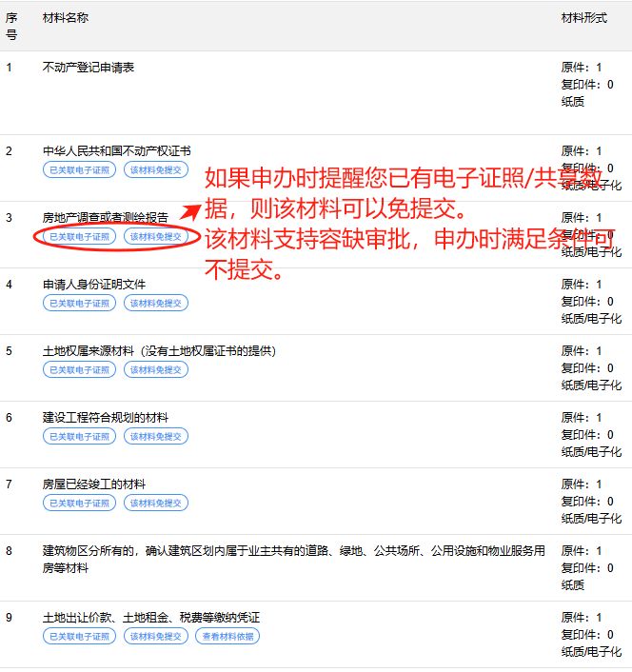Click 已关联电子证照 tag under 土地权属来源材料
This screenshot has width=632, height=672.
click(80, 369)
